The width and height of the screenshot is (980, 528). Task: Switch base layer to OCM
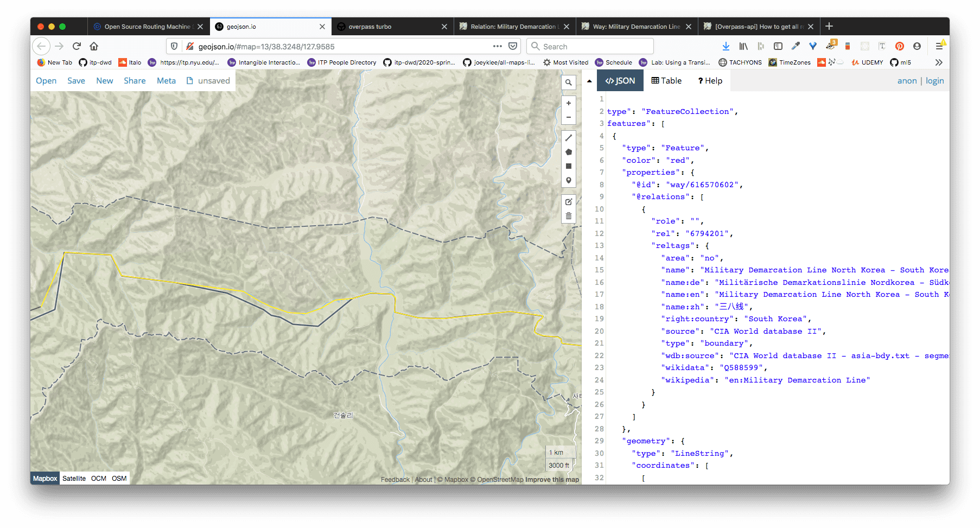point(99,479)
